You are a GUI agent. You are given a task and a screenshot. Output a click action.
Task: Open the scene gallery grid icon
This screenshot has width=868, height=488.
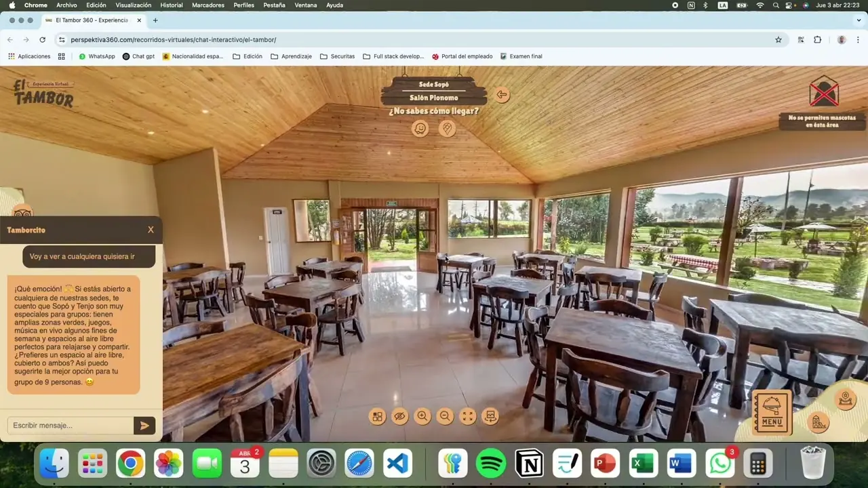tap(378, 416)
